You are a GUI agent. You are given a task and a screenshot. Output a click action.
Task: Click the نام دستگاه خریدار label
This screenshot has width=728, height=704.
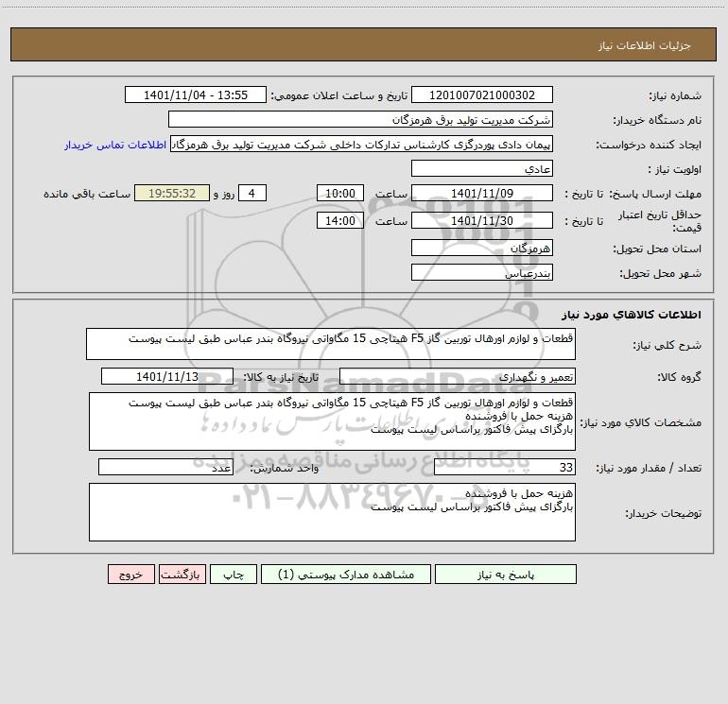click(x=657, y=120)
